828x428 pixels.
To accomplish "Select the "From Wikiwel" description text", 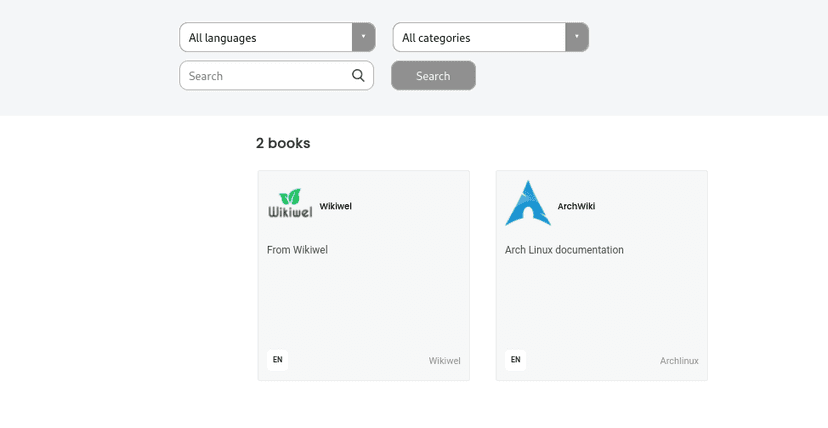I will [x=297, y=250].
